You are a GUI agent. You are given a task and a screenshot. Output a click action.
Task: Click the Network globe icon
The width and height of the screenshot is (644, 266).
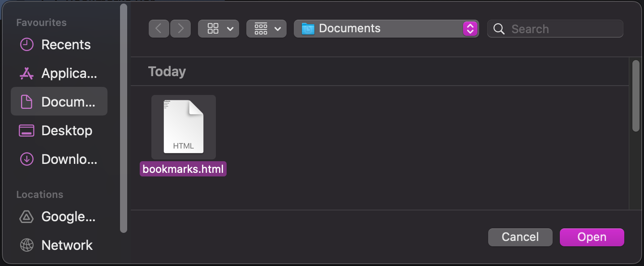pos(27,245)
